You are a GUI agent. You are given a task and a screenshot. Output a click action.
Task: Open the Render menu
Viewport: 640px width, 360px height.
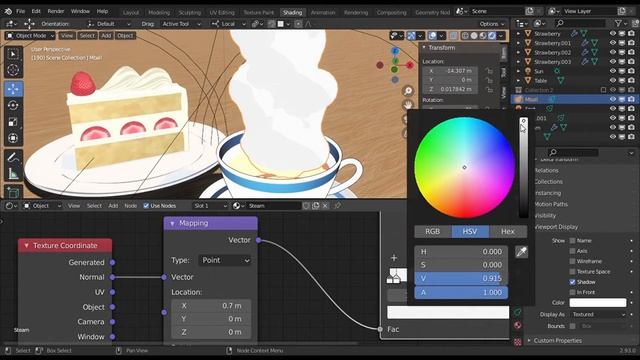(56, 11)
